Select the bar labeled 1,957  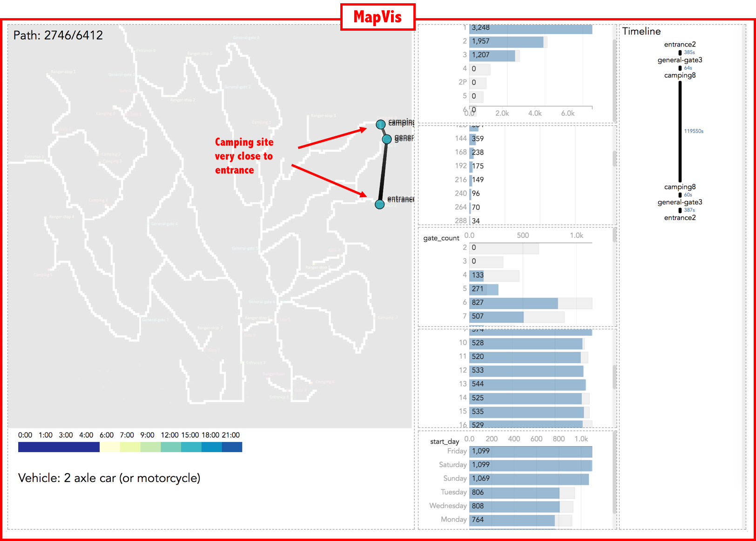[506, 42]
